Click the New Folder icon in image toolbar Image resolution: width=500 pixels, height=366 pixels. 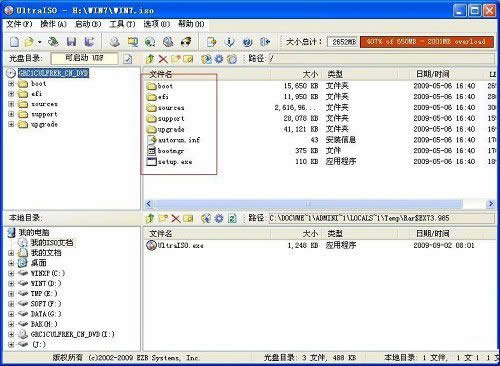175,59
